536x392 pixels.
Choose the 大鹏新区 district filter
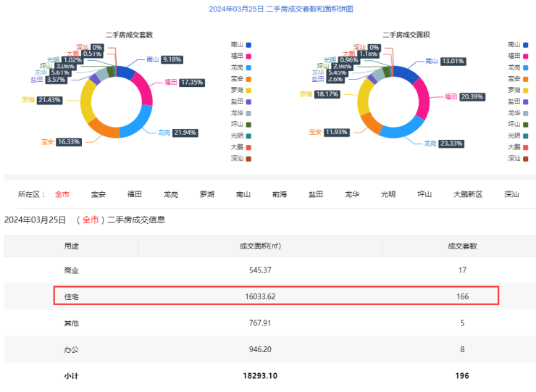click(468, 194)
